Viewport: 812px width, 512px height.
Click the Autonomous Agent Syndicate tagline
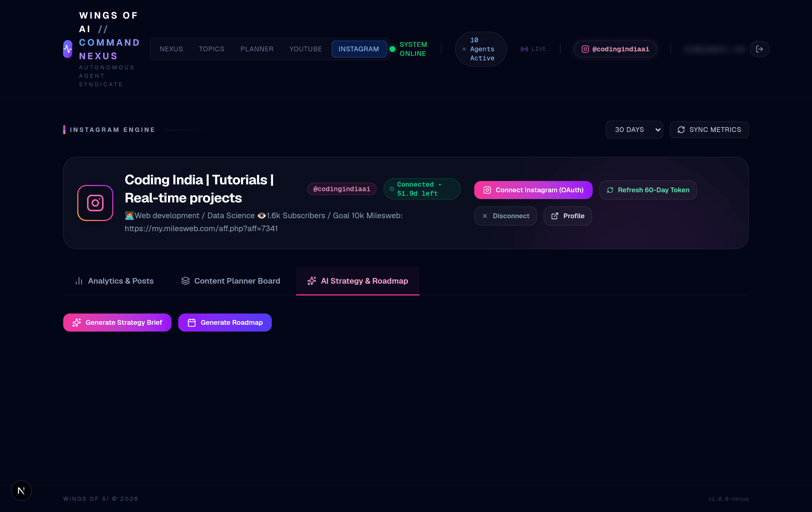point(107,76)
